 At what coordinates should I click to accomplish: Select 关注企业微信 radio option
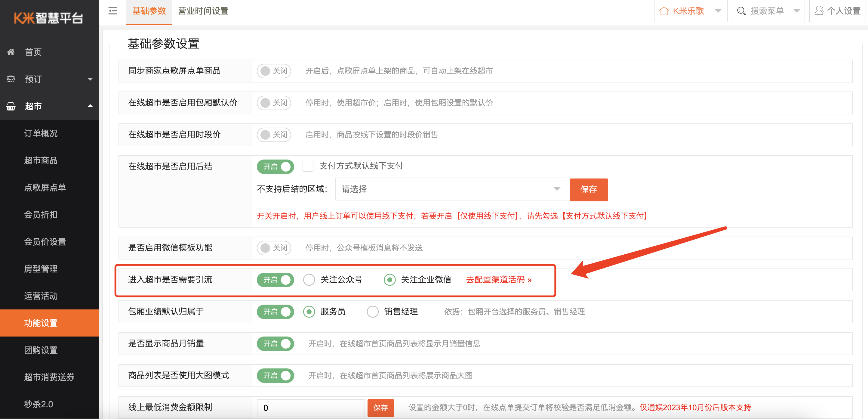click(389, 280)
